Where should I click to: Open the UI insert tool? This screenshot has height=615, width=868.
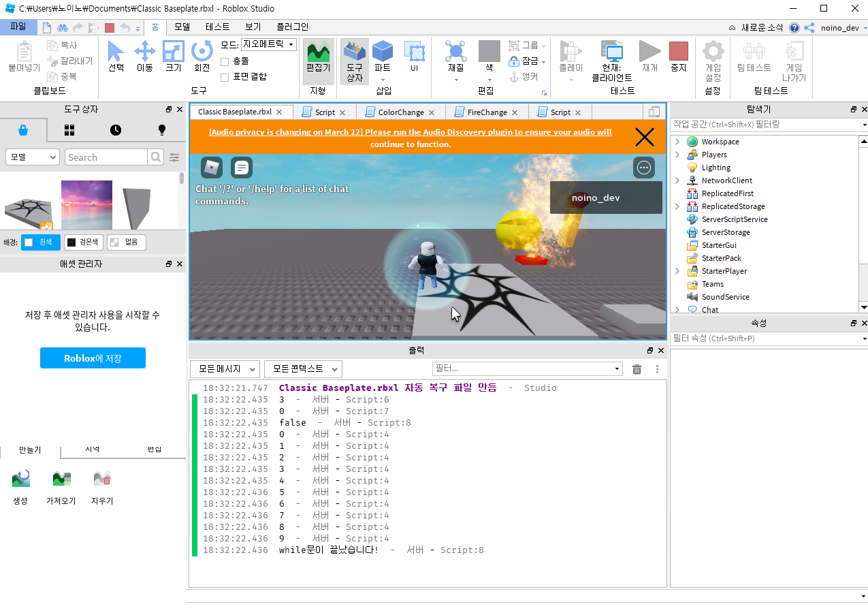pos(414,57)
